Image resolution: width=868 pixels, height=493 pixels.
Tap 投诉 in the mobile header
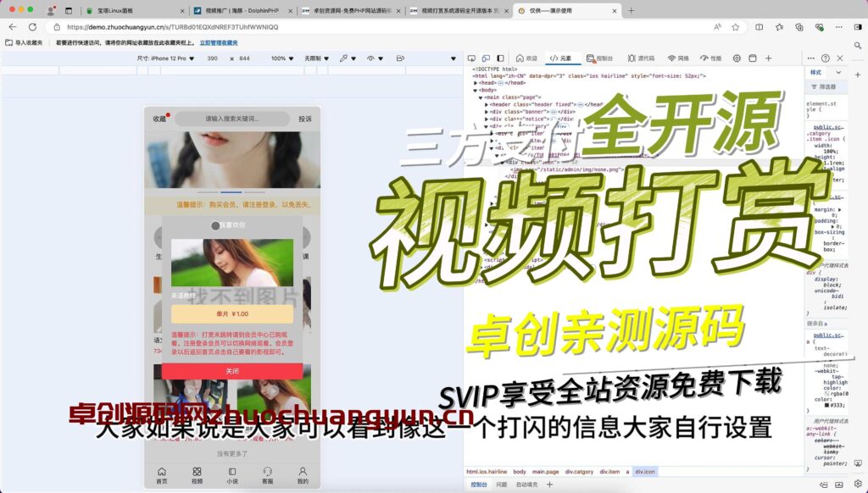pos(305,119)
